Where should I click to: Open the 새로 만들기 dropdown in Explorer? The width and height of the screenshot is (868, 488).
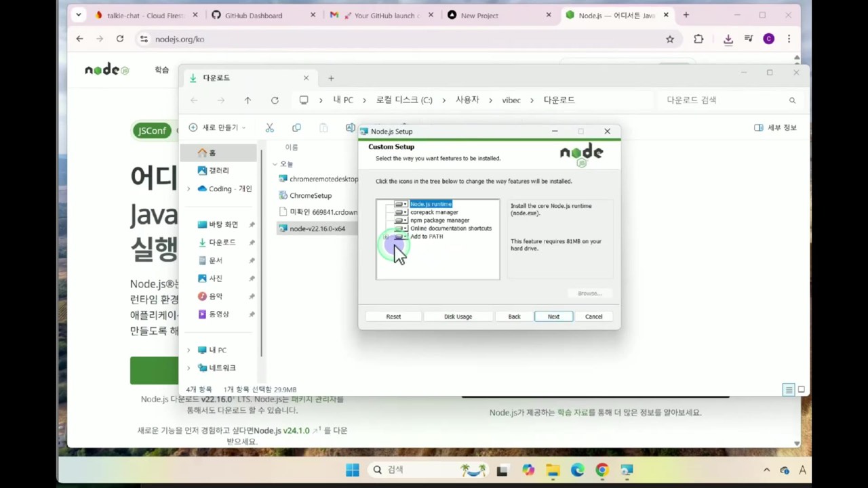click(217, 127)
